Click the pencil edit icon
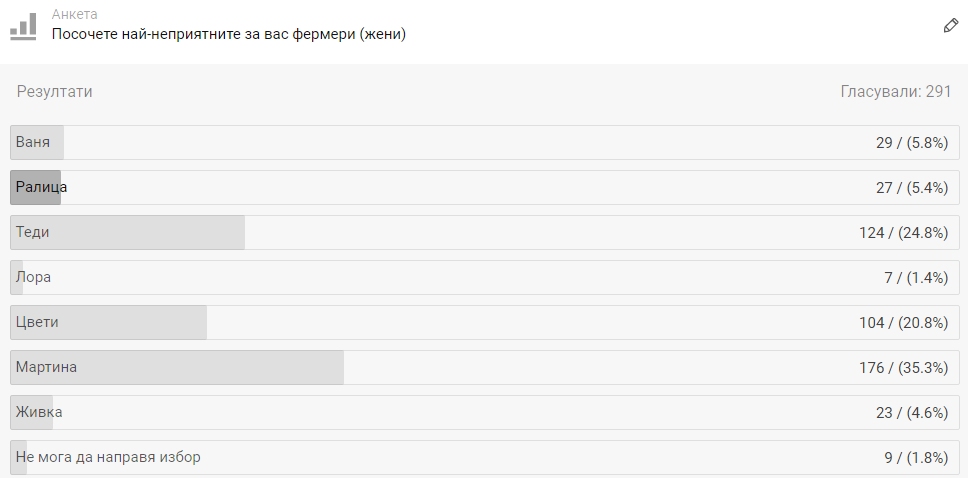Viewport: 968px width, 478px height. 951,25
